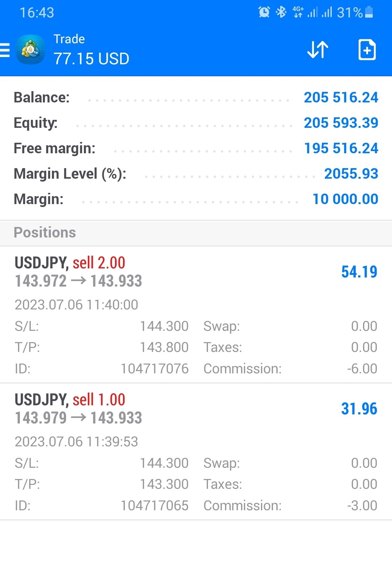Image resolution: width=392 pixels, height=568 pixels.
Task: Tap the Margin Level (%) row
Action: 196,174
